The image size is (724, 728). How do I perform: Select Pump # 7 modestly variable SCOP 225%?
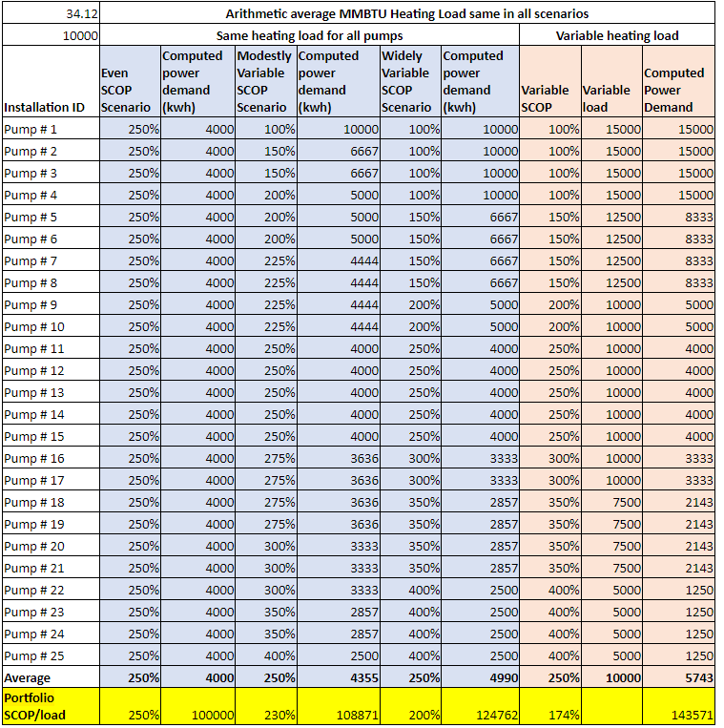click(x=266, y=260)
